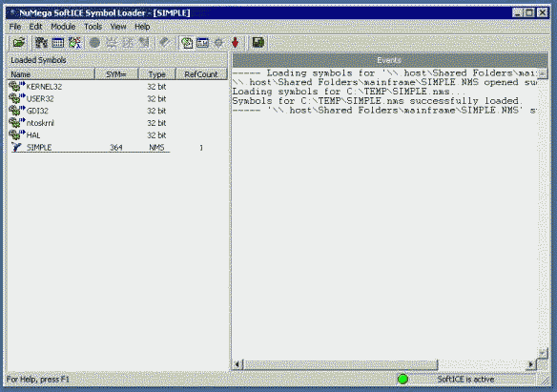557x392 pixels.
Task: Click the second grayed bug toolbar icon
Action: tap(127, 43)
